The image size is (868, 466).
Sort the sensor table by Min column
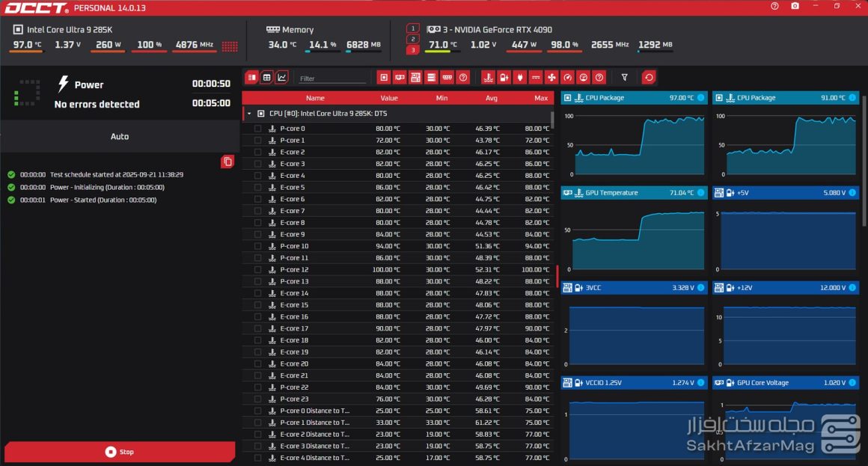(x=441, y=98)
